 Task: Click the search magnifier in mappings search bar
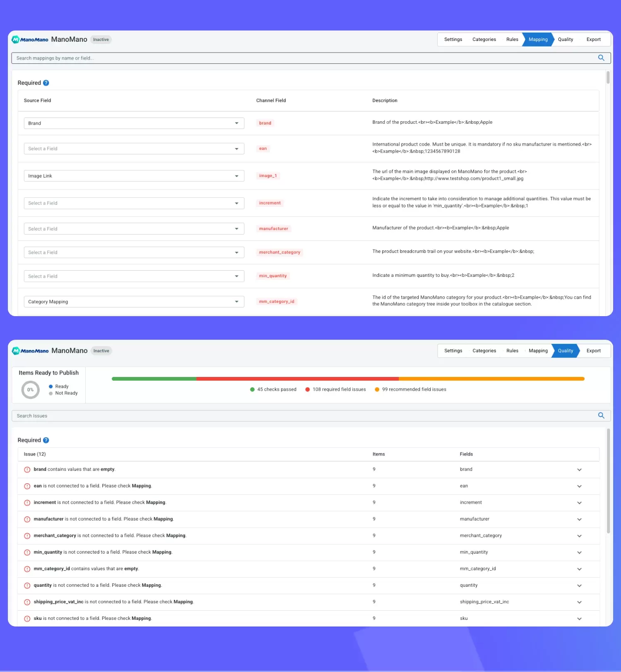click(x=601, y=58)
